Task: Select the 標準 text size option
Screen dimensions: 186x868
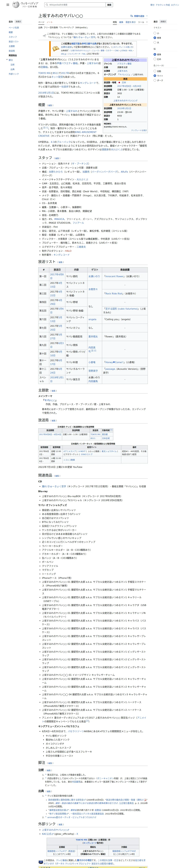Action: [x=155, y=38]
